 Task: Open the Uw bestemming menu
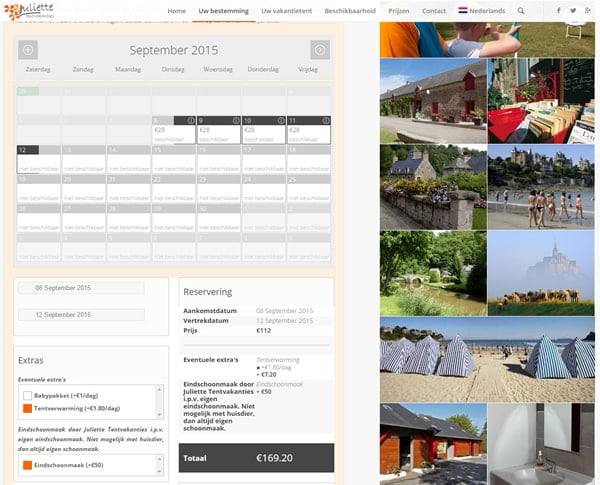(x=223, y=10)
